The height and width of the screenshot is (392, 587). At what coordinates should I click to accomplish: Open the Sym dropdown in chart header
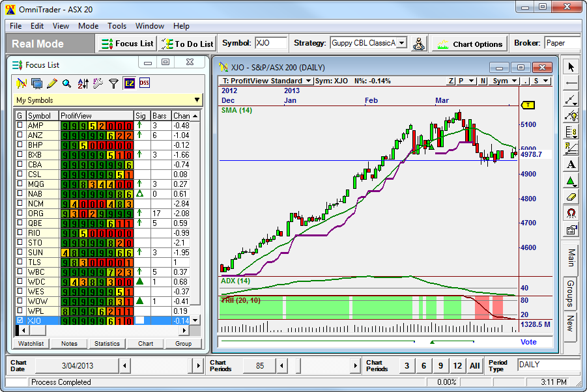point(515,81)
